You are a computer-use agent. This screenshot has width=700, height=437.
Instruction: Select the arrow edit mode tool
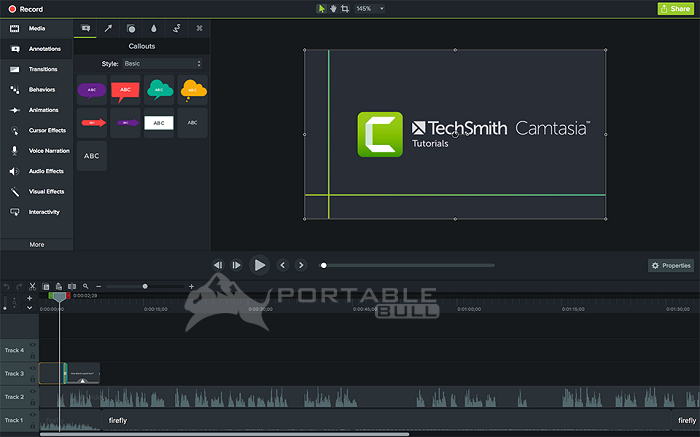321,8
